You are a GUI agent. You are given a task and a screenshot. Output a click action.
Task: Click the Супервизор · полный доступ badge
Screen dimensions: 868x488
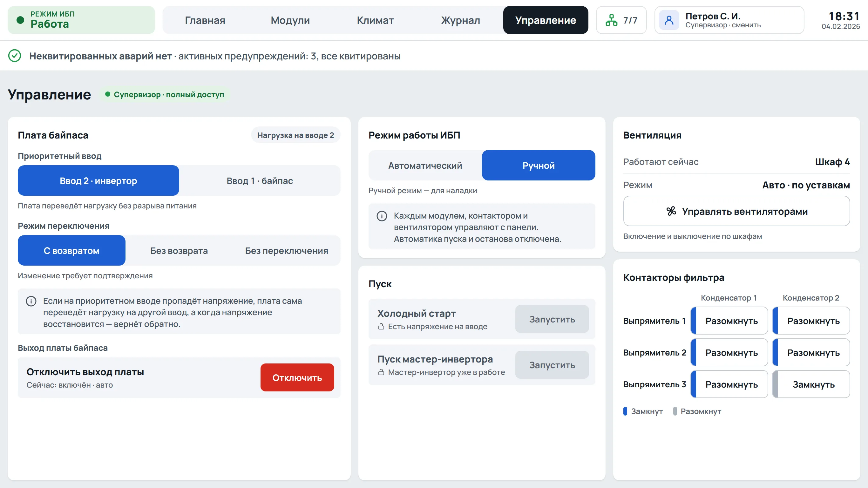point(165,94)
